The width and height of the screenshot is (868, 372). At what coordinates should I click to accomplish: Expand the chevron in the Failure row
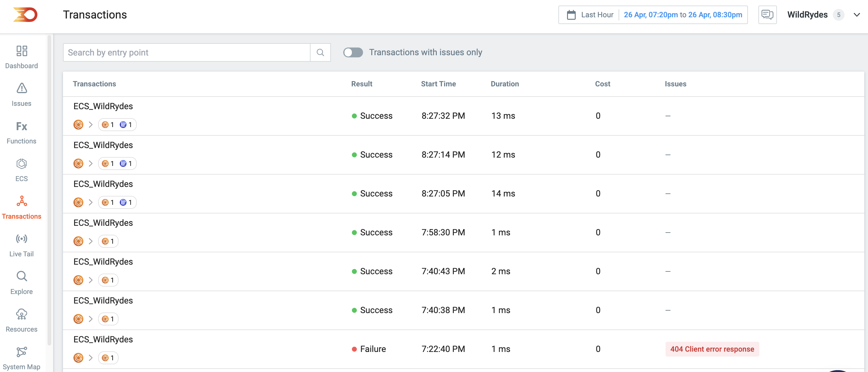[x=91, y=358]
